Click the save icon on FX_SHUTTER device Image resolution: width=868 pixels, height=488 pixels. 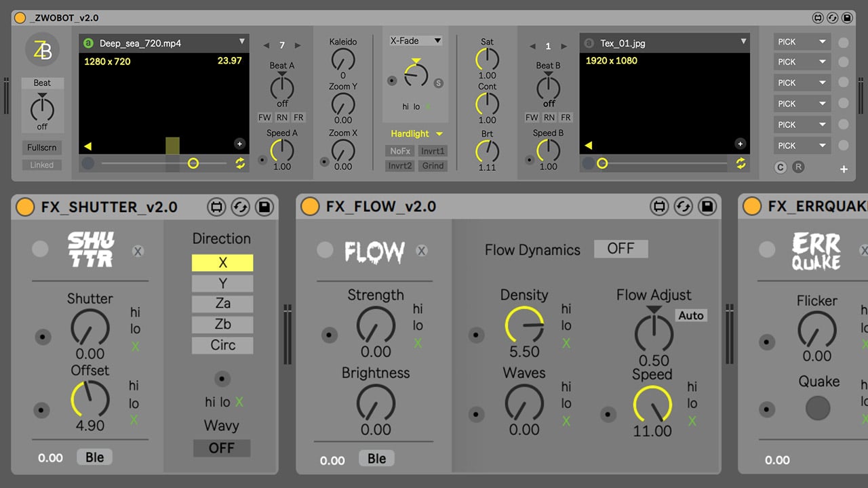click(264, 207)
